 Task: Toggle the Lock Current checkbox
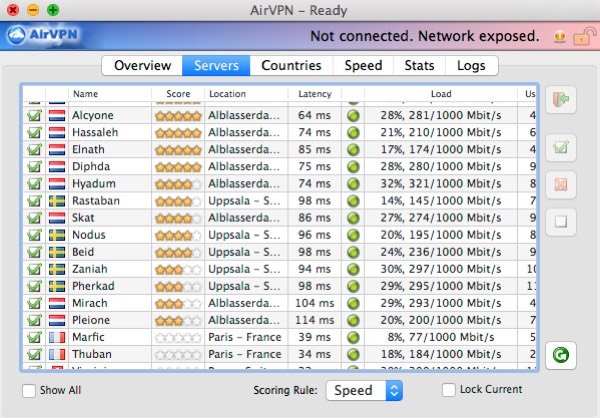click(x=449, y=390)
